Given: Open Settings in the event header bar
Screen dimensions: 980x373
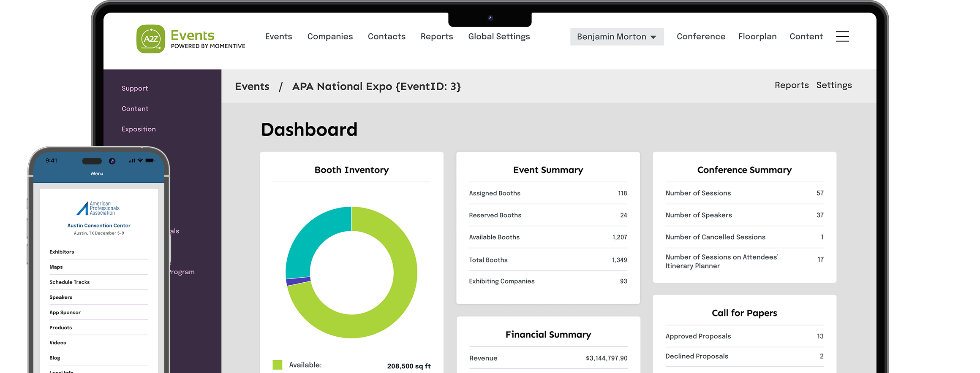Looking at the screenshot, I should coord(834,85).
